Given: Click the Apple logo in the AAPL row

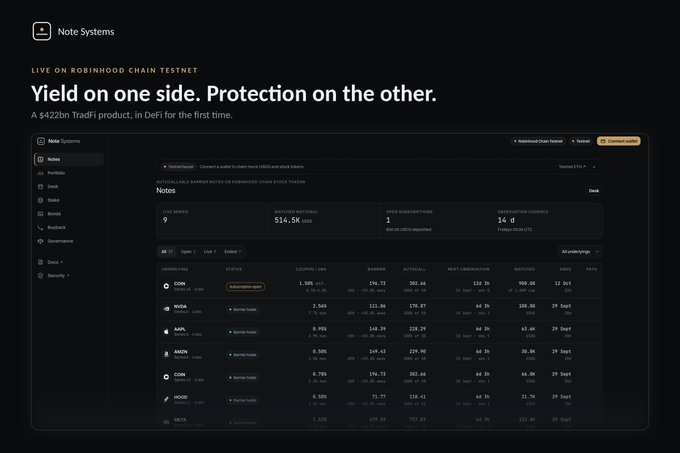Looking at the screenshot, I should [166, 332].
